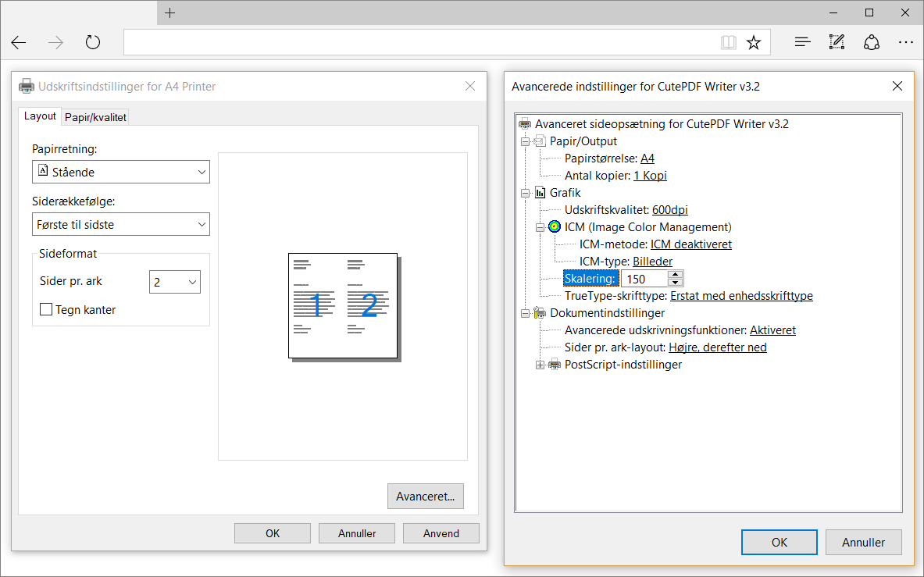
Task: Close the Udskriftsindstillinger dialog
Action: (x=470, y=87)
